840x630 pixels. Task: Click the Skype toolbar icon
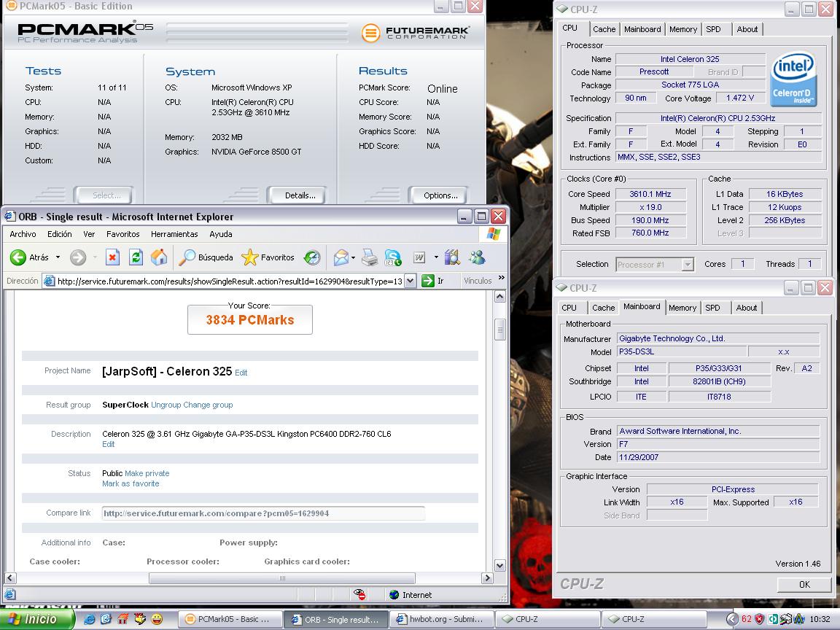(x=393, y=257)
